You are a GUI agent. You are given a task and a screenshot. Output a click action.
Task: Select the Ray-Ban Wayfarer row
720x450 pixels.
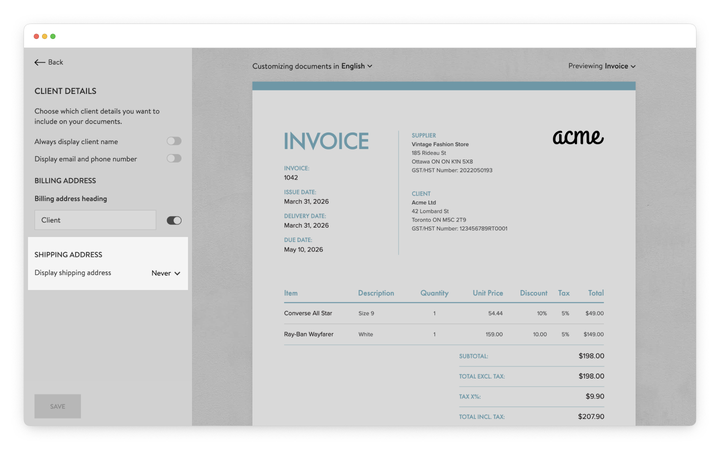308,334
